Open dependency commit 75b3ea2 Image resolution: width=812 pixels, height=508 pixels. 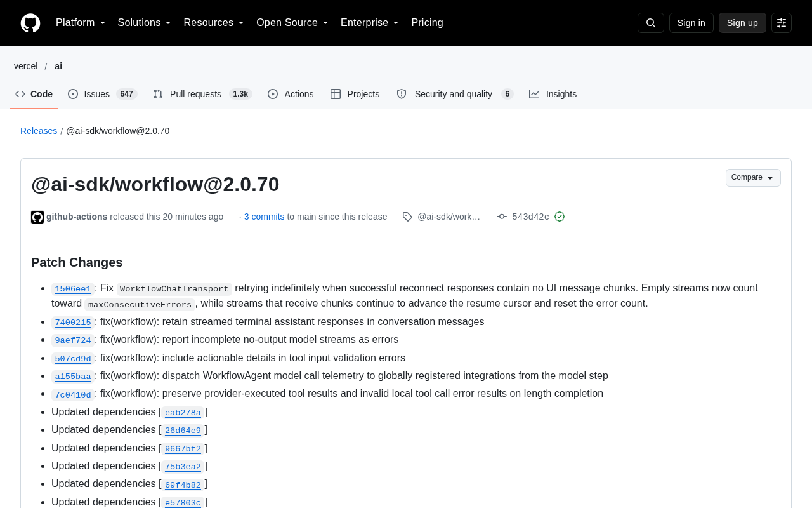coord(183,467)
